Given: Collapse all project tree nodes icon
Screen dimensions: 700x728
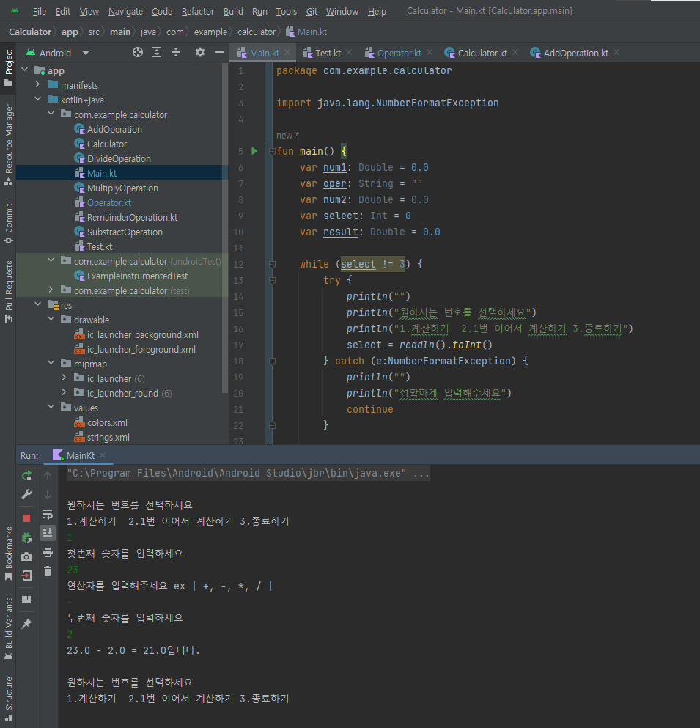Looking at the screenshot, I should 176,53.
